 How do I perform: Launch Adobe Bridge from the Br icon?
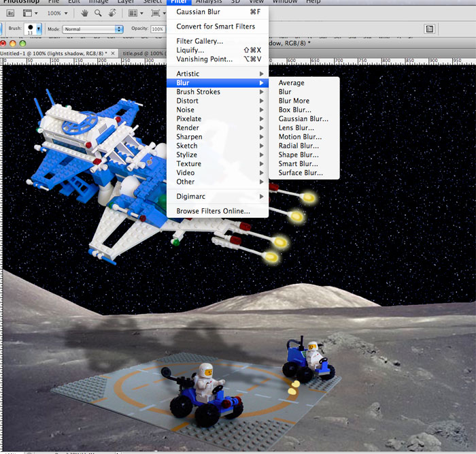pyautogui.click(x=10, y=13)
